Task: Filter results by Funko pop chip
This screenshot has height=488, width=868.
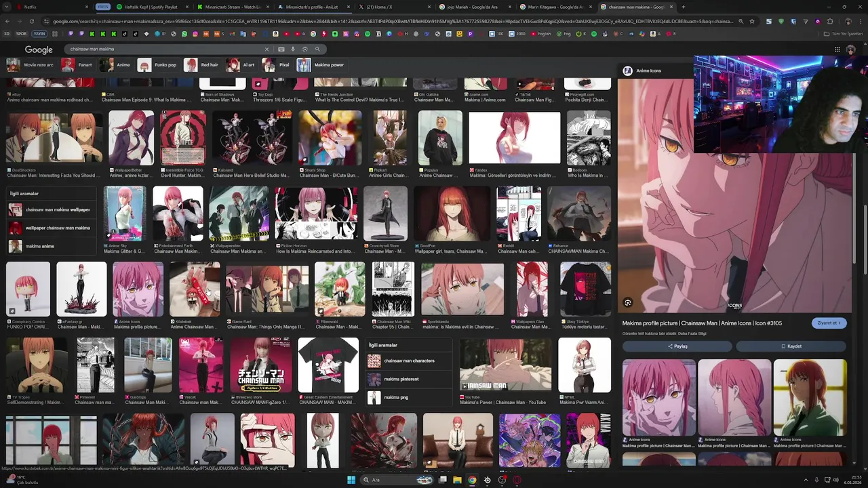Action: tap(157, 65)
